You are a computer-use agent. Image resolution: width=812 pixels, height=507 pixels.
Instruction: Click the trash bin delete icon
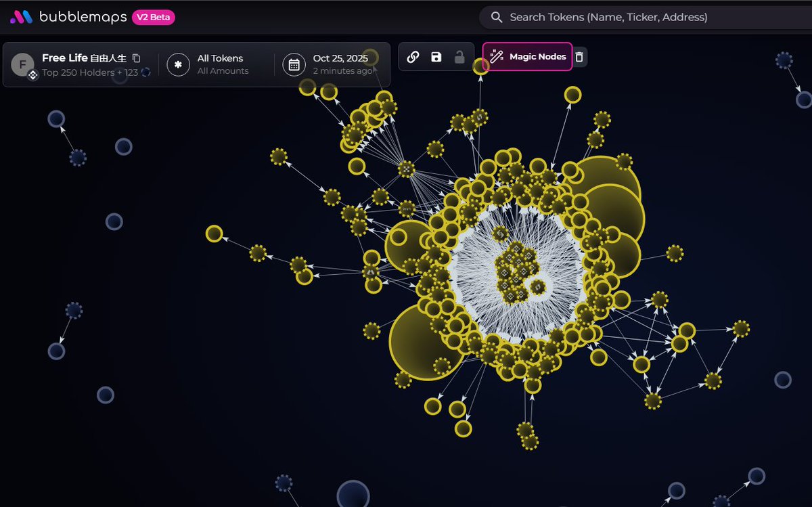579,57
